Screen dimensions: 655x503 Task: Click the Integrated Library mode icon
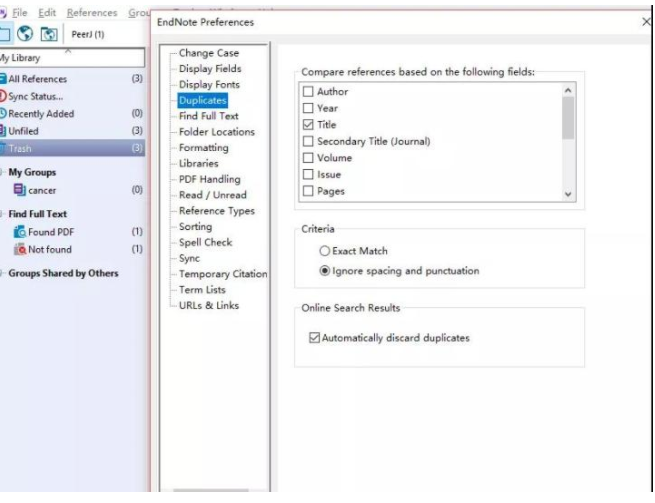[x=49, y=34]
